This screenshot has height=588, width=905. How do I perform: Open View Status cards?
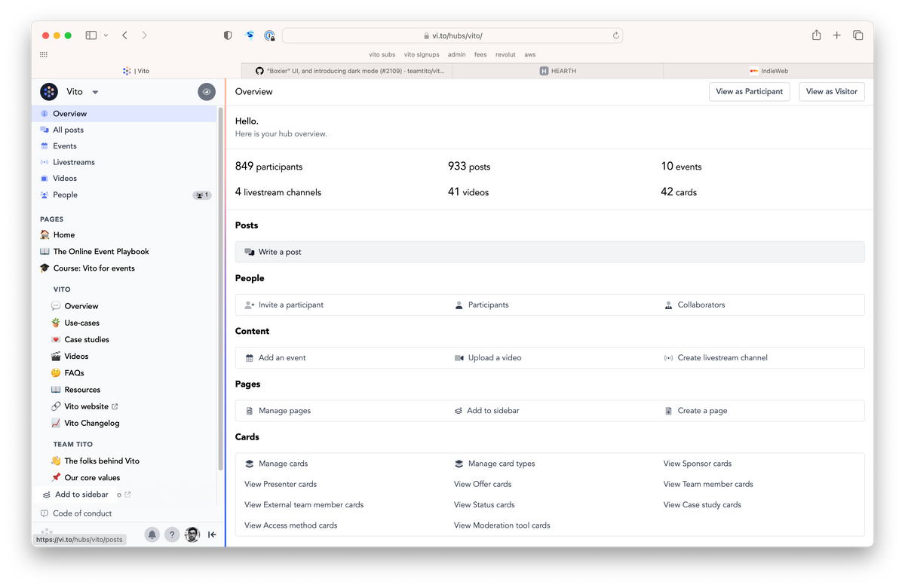point(484,505)
